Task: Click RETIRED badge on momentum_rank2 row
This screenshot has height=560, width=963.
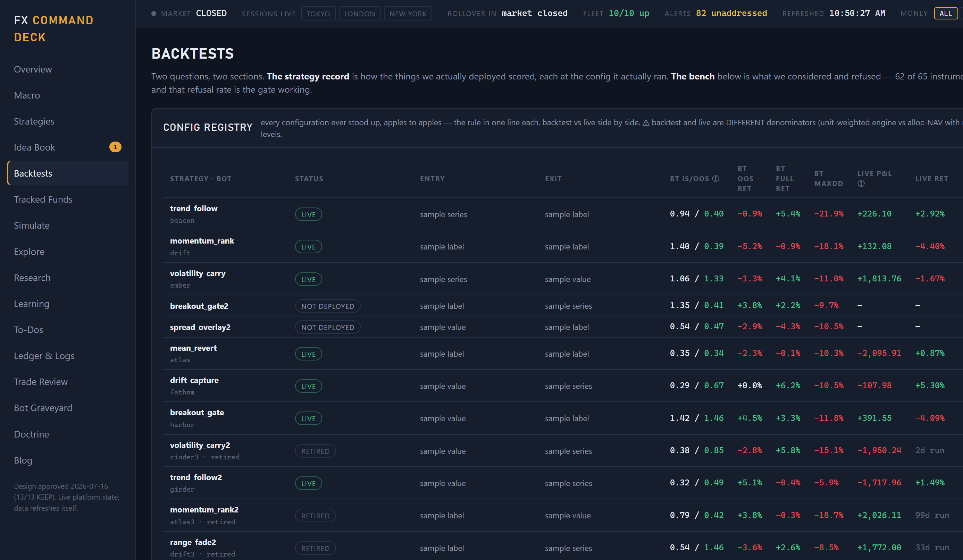Action: [315, 516]
